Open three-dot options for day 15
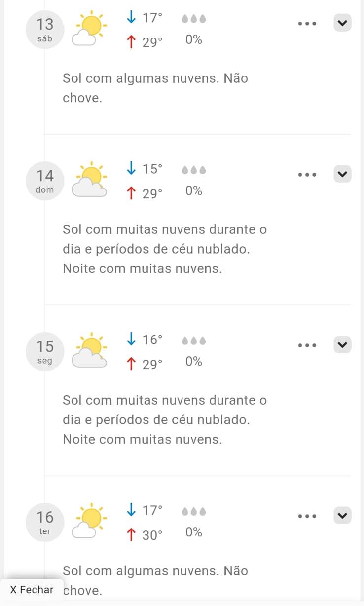Image resolution: width=364 pixels, height=606 pixels. (307, 345)
